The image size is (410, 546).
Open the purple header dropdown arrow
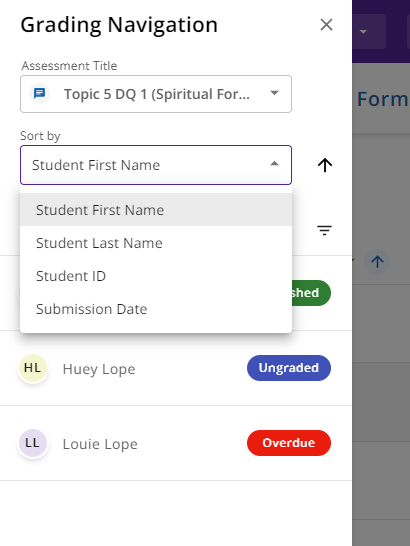click(363, 32)
